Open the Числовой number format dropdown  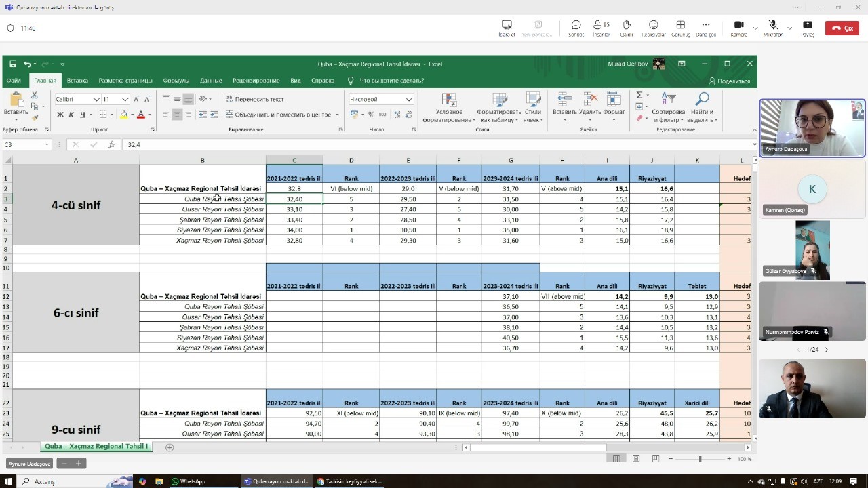[x=408, y=99]
